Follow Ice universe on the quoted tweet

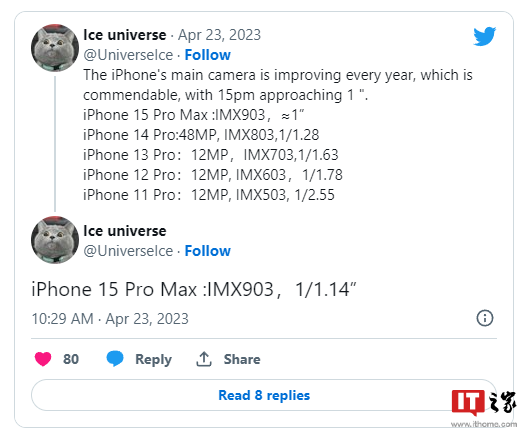click(208, 55)
